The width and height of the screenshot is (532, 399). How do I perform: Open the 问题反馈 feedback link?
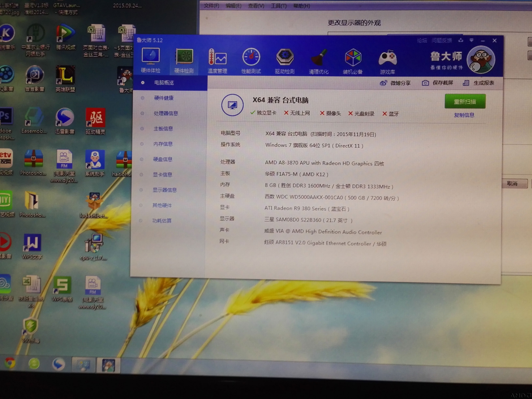coord(442,40)
